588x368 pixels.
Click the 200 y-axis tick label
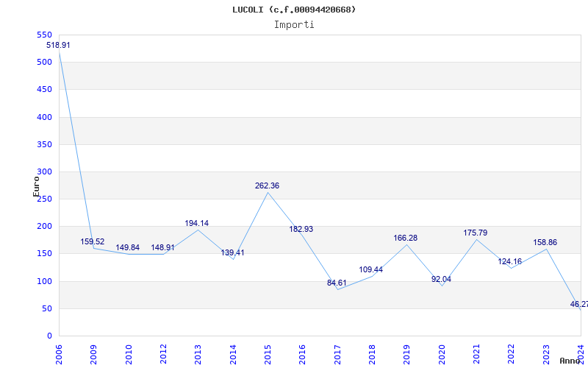(x=44, y=227)
